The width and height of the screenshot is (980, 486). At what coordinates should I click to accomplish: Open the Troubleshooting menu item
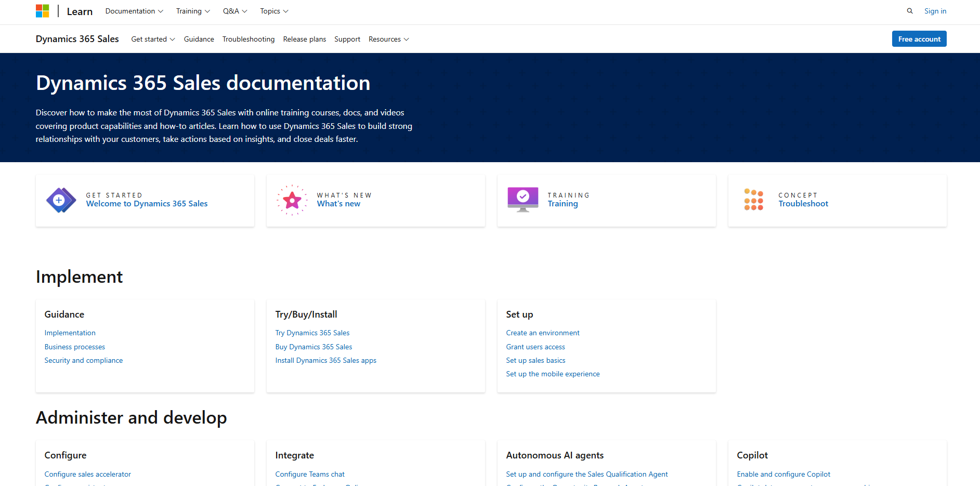pos(249,39)
